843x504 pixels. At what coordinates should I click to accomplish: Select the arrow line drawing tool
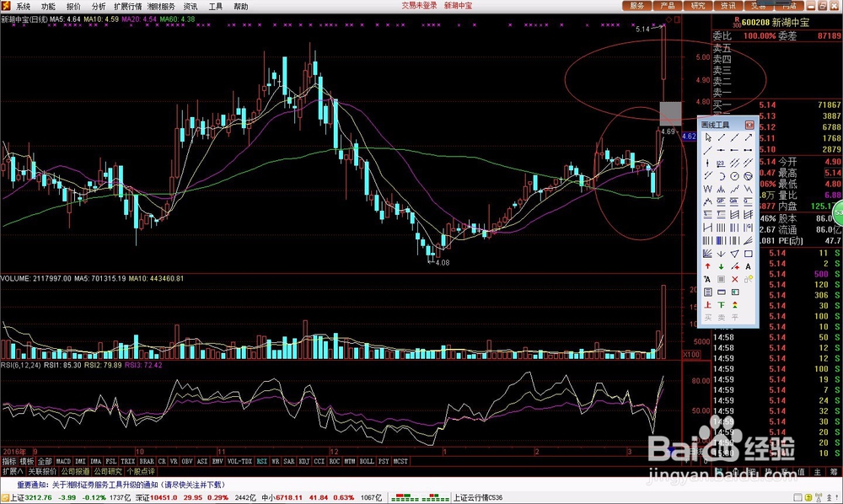748,137
